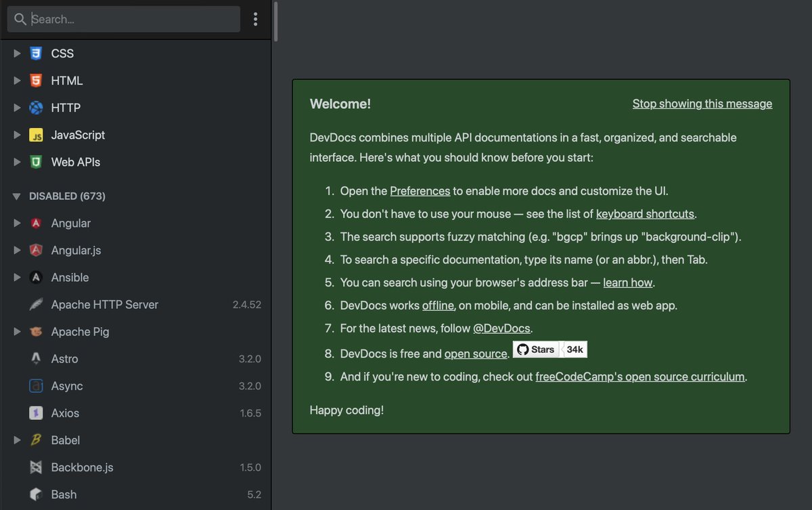Click the Babel logo icon
Image resolution: width=812 pixels, height=510 pixels.
click(x=36, y=440)
